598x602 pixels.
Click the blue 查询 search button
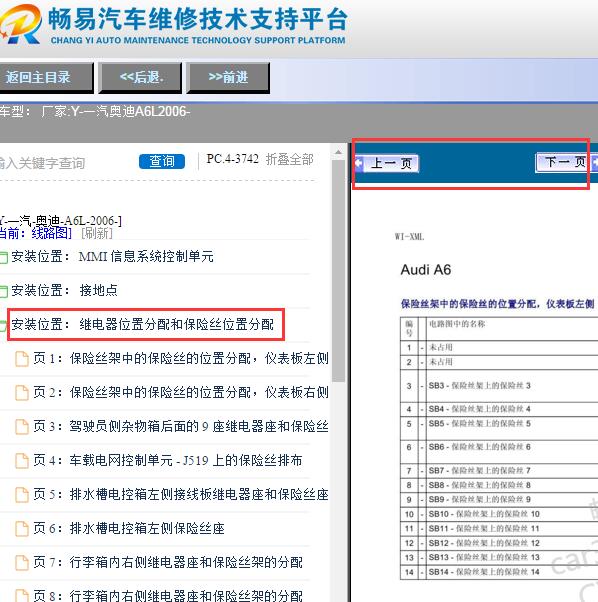(x=162, y=161)
